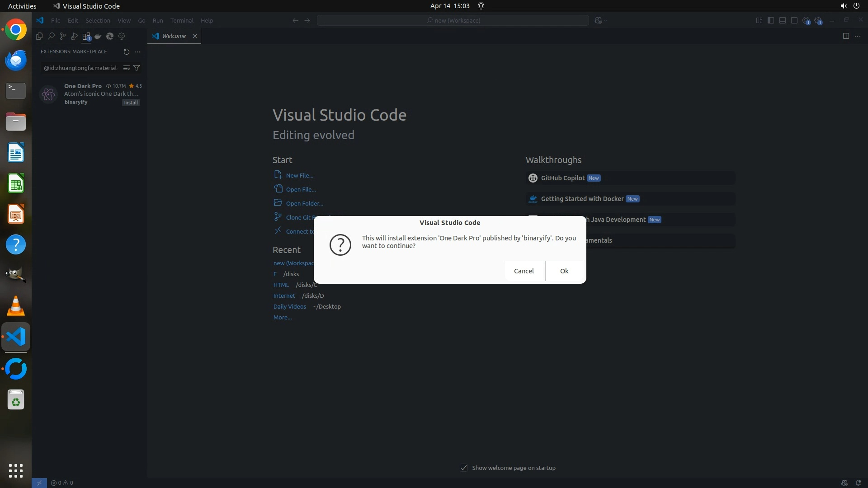
Task: Toggle the Primary Side Bar visibility
Action: click(771, 20)
